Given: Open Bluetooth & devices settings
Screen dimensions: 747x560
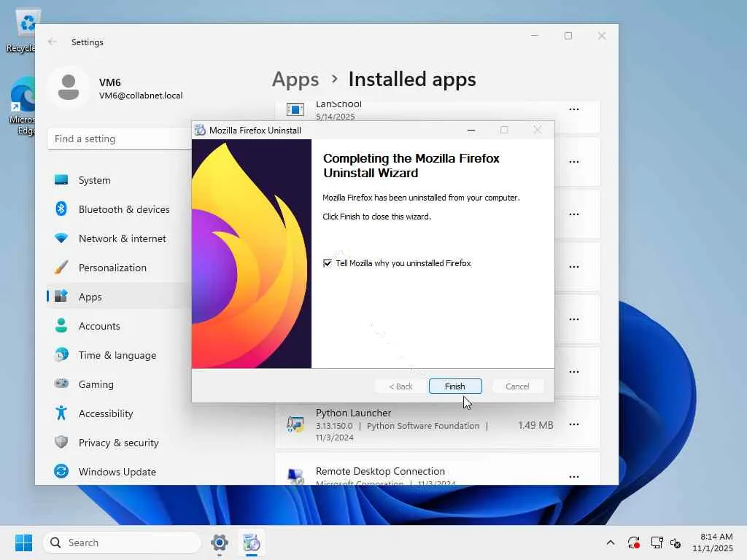Looking at the screenshot, I should (118, 209).
